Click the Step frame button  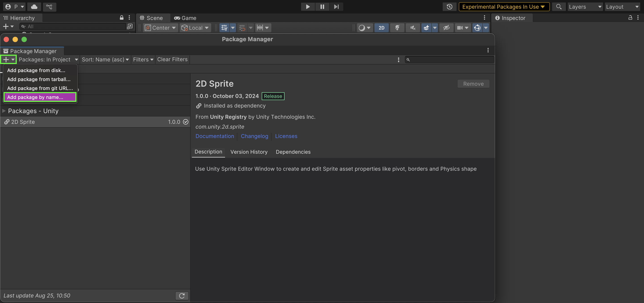[336, 7]
